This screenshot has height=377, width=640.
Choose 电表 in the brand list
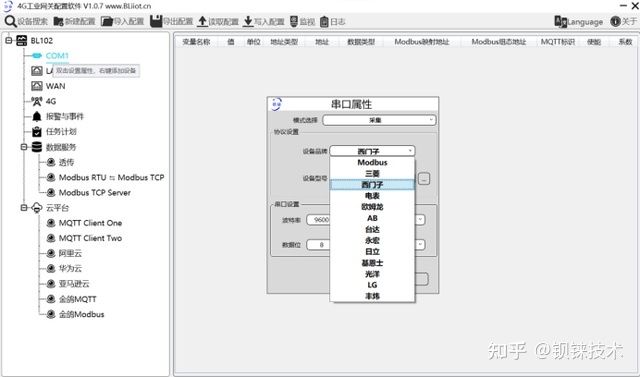pos(372,196)
